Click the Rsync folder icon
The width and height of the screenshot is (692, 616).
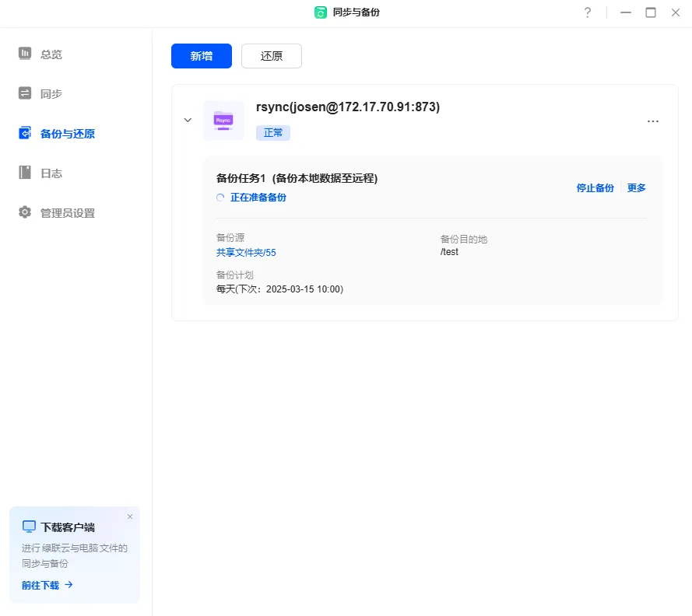pos(223,121)
